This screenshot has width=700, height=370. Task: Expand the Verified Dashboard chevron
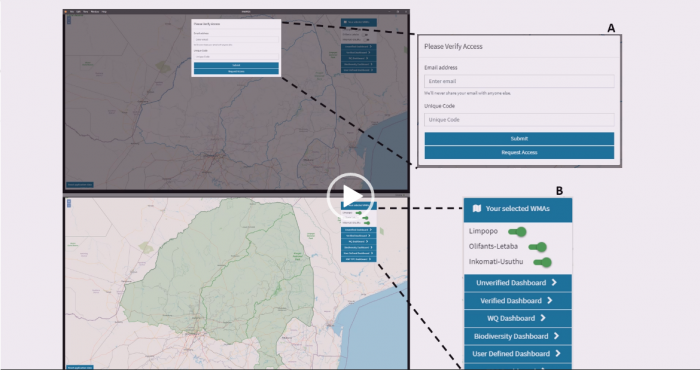click(x=550, y=300)
